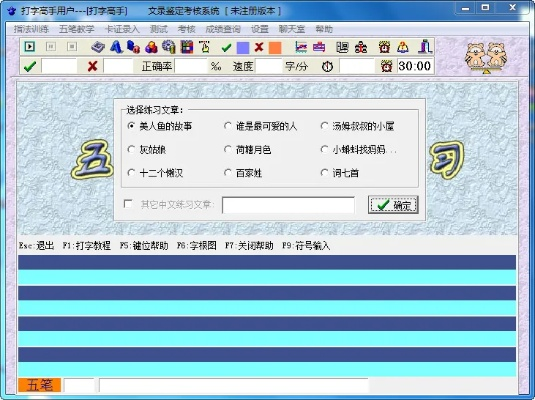Click the other practice article text field
The height and width of the screenshot is (400, 535).
click(288, 205)
